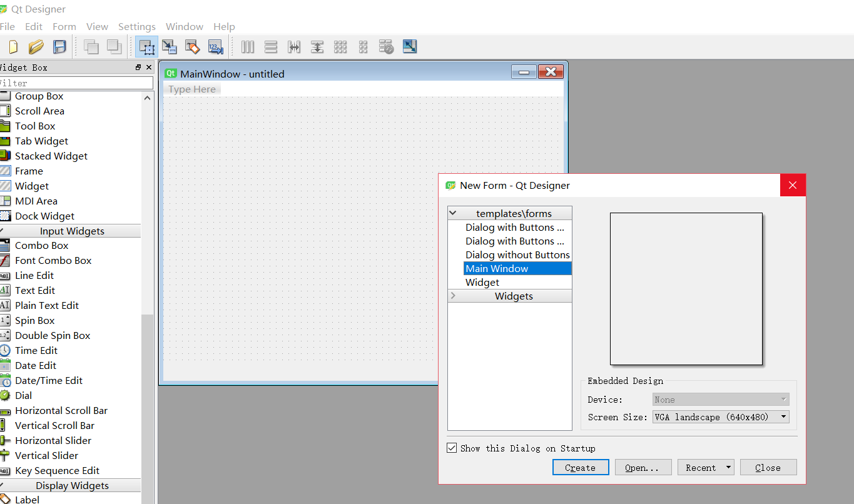Select the Edit Widgets mode icon
The height and width of the screenshot is (504, 854).
click(x=146, y=47)
